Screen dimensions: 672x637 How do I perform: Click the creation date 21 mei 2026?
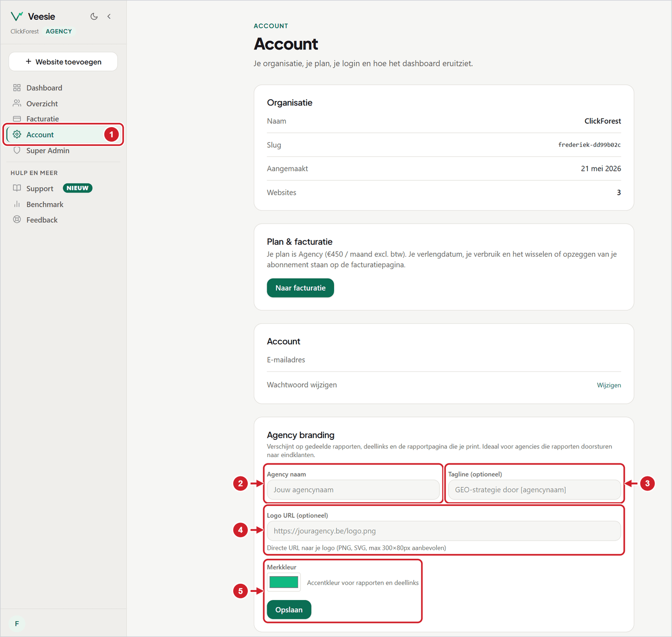(x=601, y=168)
